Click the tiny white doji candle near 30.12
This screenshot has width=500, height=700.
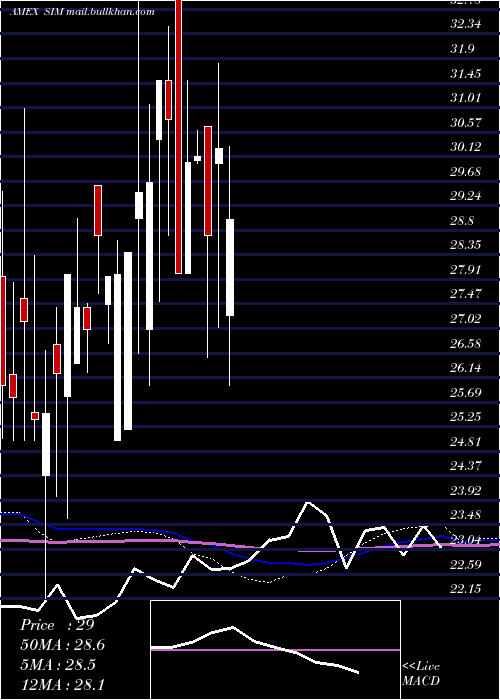pyautogui.click(x=197, y=158)
